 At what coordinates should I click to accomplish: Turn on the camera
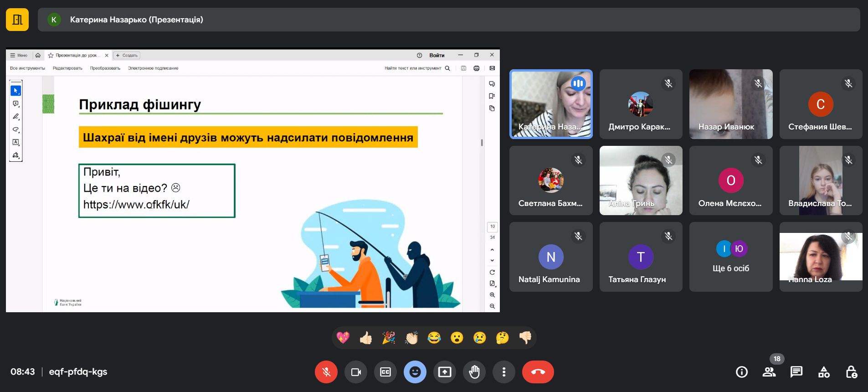tap(356, 372)
